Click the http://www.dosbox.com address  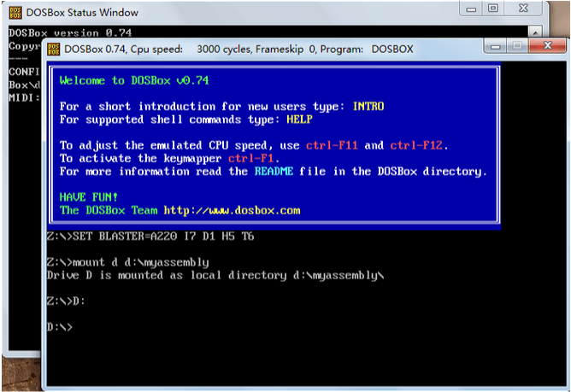[x=232, y=210]
